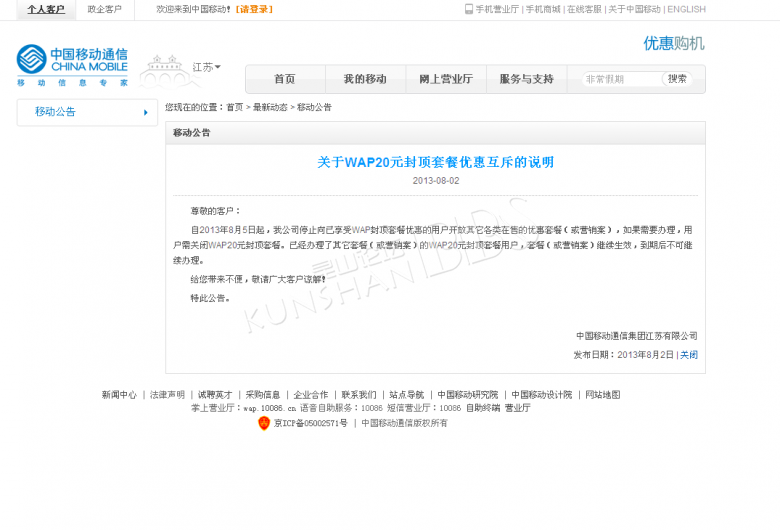The width and height of the screenshot is (780, 530).
Task: Click the 搜索 search button
Action: (677, 79)
